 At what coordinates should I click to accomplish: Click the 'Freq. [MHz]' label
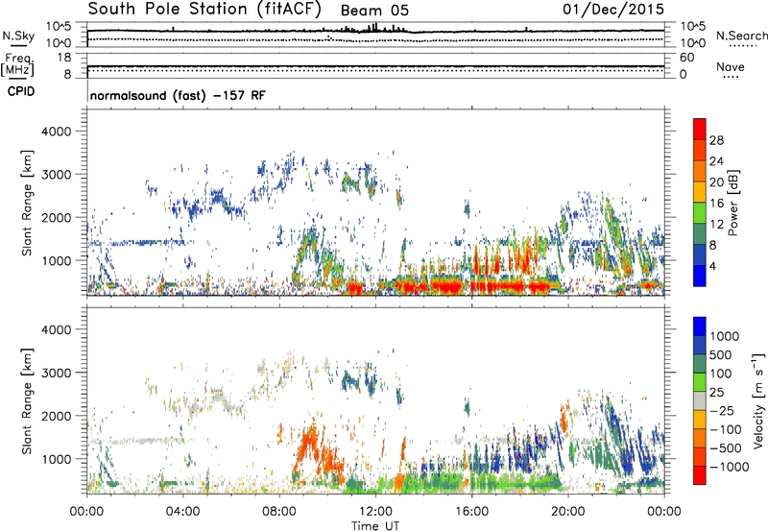[17, 65]
